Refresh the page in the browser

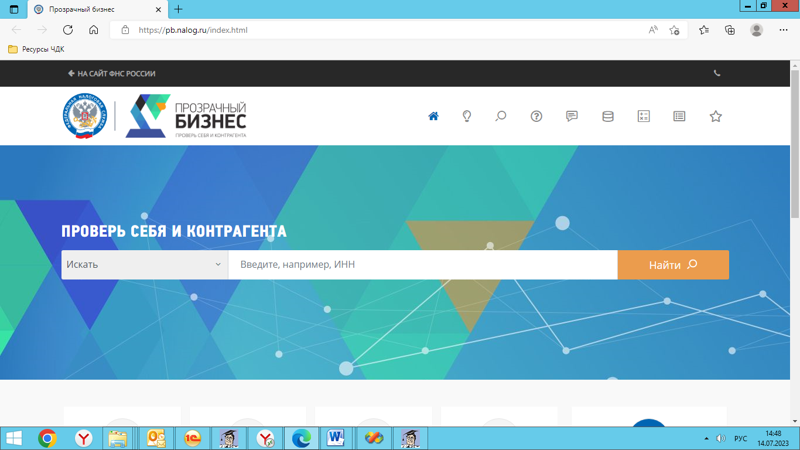click(68, 30)
